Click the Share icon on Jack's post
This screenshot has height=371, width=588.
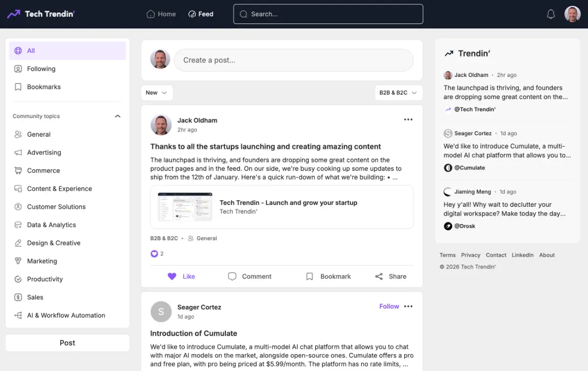[x=379, y=276]
